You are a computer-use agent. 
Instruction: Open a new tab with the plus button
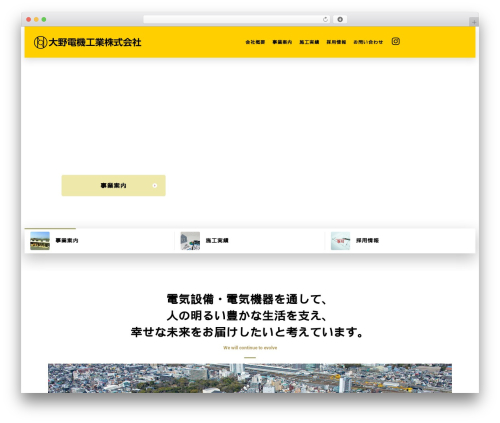point(474,22)
